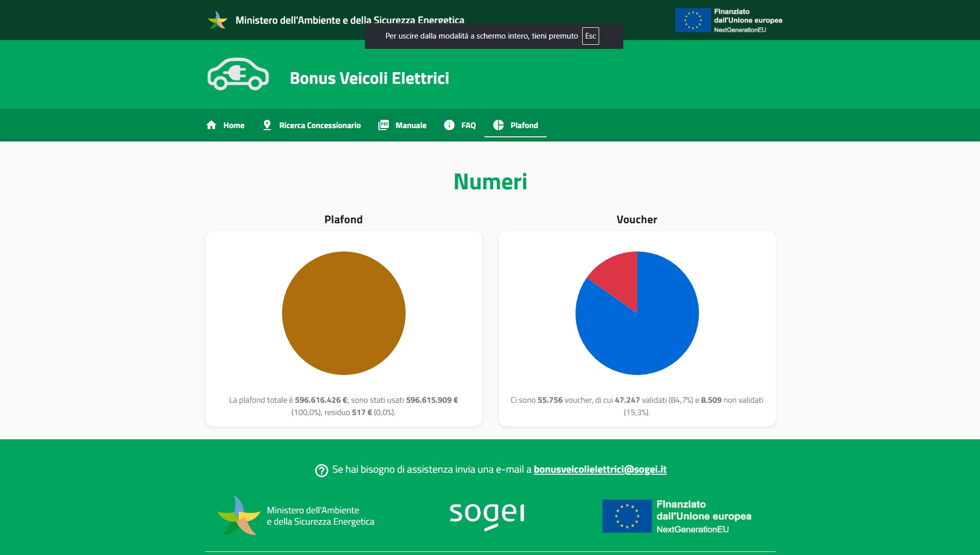Screen dimensions: 980x555
Task: Click the question mark help icon in footer
Action: [321, 470]
